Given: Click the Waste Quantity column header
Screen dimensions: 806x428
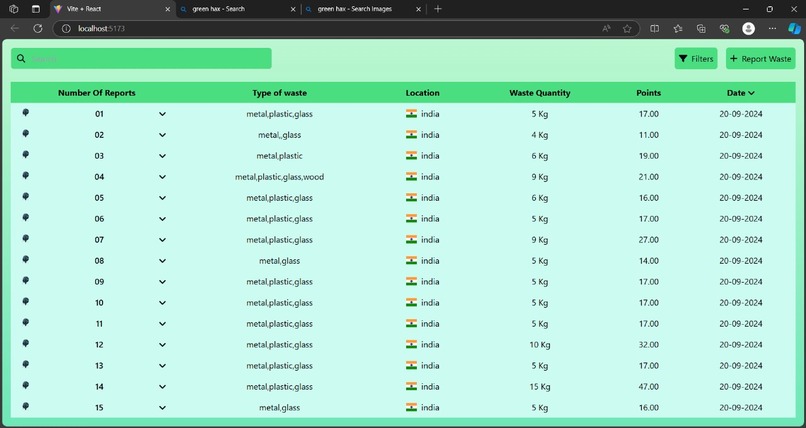Looking at the screenshot, I should coord(540,93).
